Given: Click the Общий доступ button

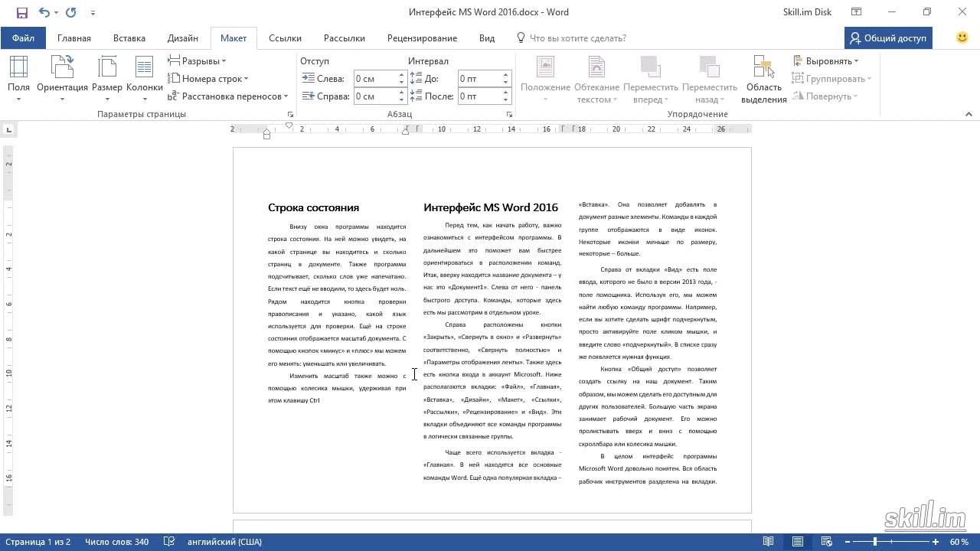Looking at the screenshot, I should 888,38.
